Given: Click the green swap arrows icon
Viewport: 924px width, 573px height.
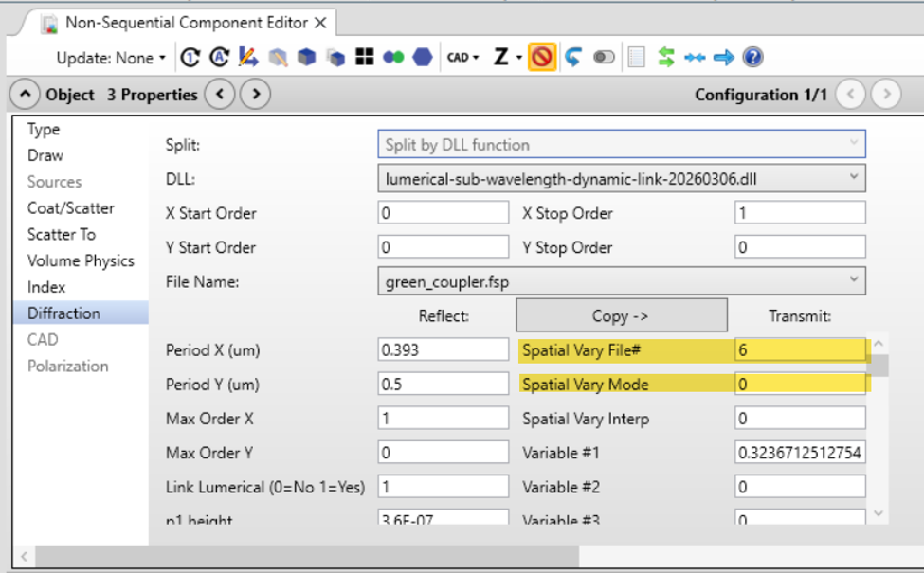Looking at the screenshot, I should [x=666, y=57].
